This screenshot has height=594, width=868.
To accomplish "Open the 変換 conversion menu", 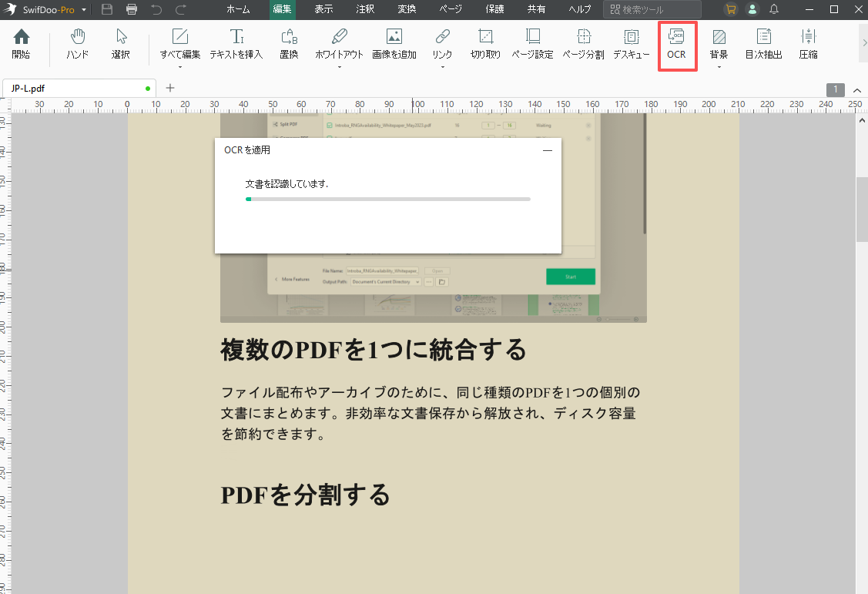I will 406,10.
